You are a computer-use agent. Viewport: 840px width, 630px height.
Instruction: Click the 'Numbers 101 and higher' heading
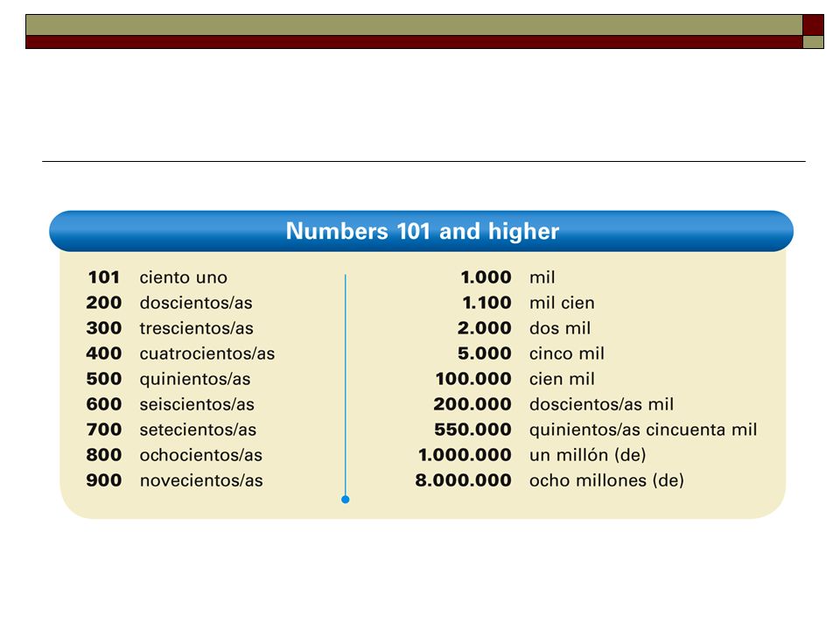[422, 231]
